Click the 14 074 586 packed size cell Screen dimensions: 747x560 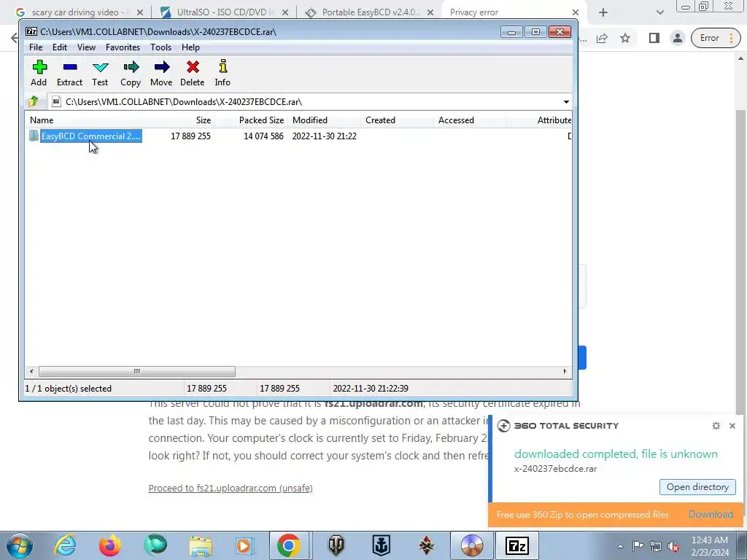pos(263,136)
